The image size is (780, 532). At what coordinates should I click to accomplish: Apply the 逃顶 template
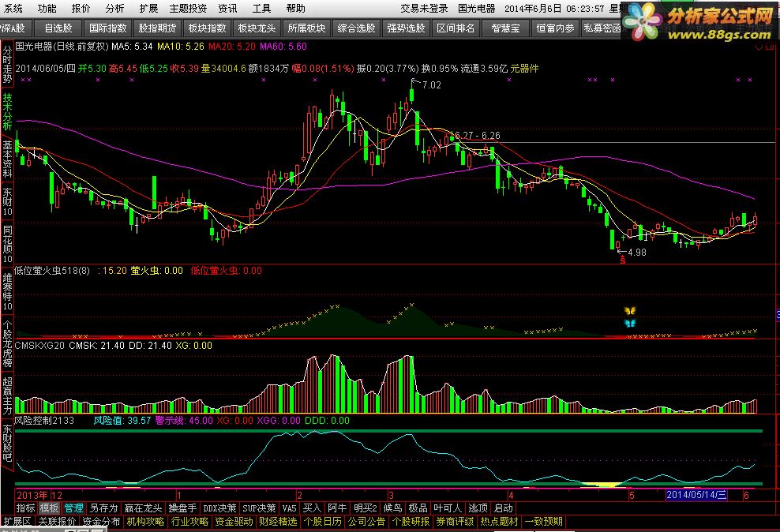point(478,508)
